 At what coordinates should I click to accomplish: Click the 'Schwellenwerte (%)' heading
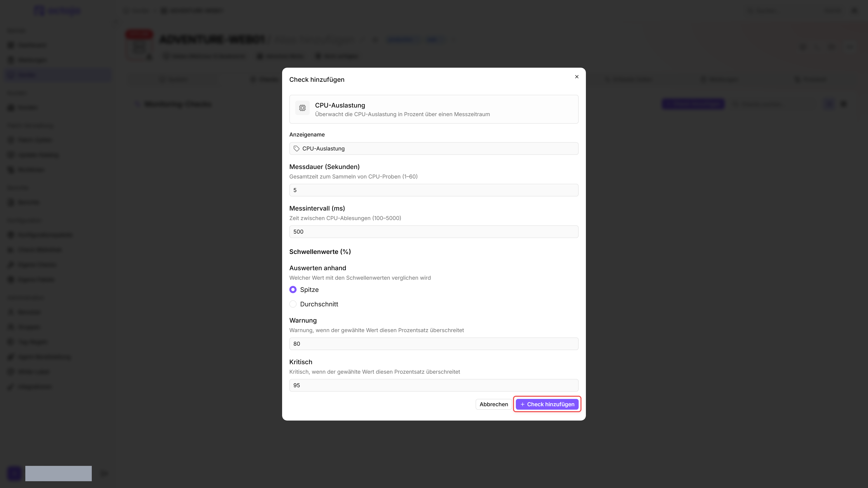(x=320, y=252)
